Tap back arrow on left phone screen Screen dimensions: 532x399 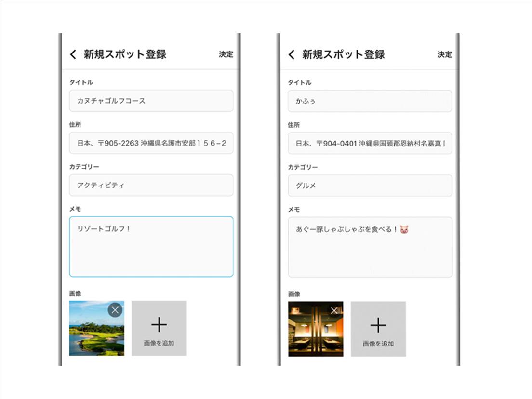coord(73,54)
